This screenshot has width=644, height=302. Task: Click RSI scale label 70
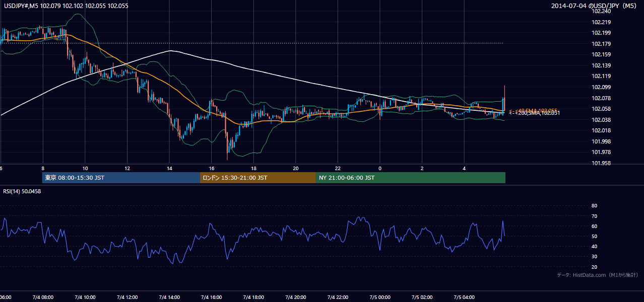point(594,216)
